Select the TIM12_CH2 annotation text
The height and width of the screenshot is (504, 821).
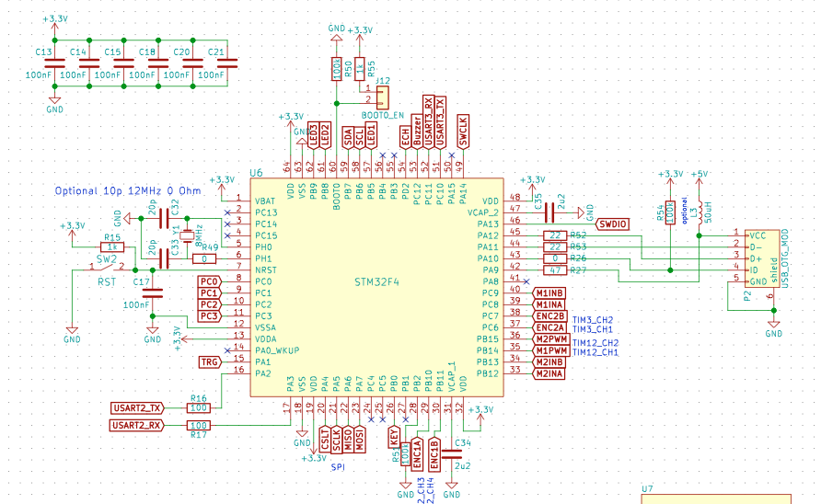click(596, 343)
